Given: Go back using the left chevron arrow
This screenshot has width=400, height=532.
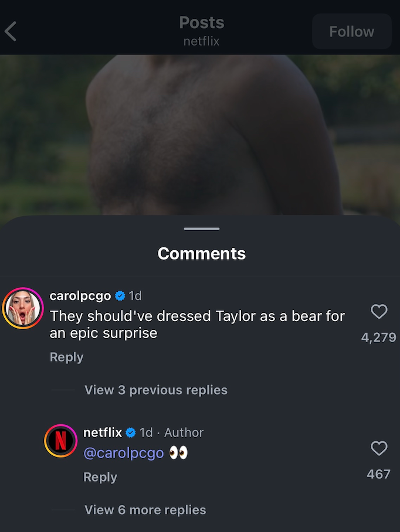Looking at the screenshot, I should point(11,32).
